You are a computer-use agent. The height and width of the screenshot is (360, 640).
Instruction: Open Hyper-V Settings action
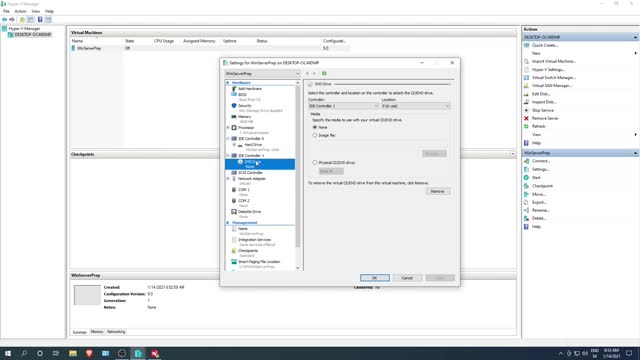(548, 70)
